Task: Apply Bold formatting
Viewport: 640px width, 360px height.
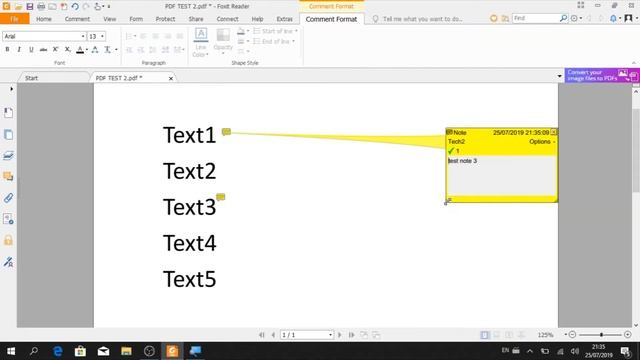Action: click(x=7, y=49)
